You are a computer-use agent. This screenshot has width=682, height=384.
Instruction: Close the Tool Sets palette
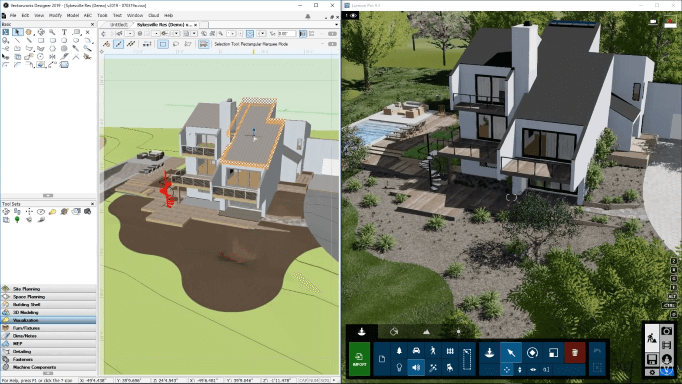click(92, 204)
